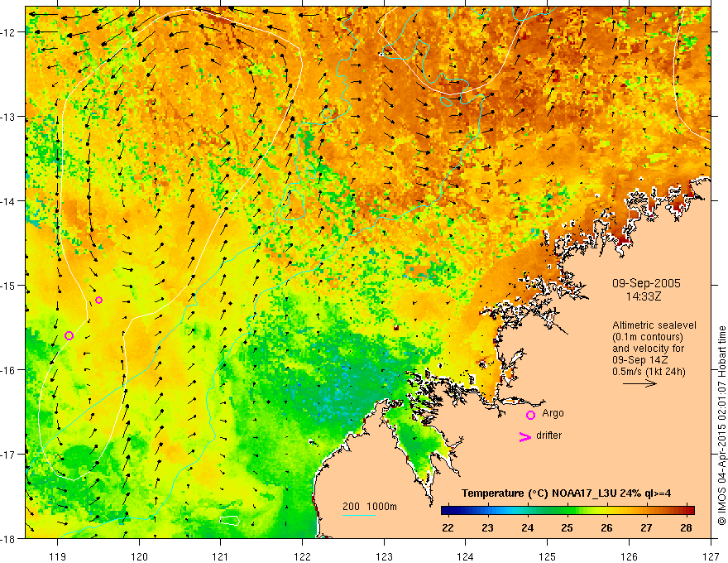This screenshot has width=728, height=563.
Task: Click the magenta drifter legend symbol
Action: tap(525, 436)
